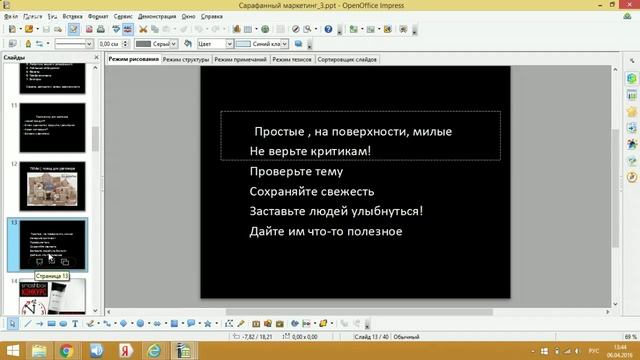Image resolution: width=640 pixels, height=360 pixels.
Task: Open Google Chrome from taskbar
Action: (66, 351)
